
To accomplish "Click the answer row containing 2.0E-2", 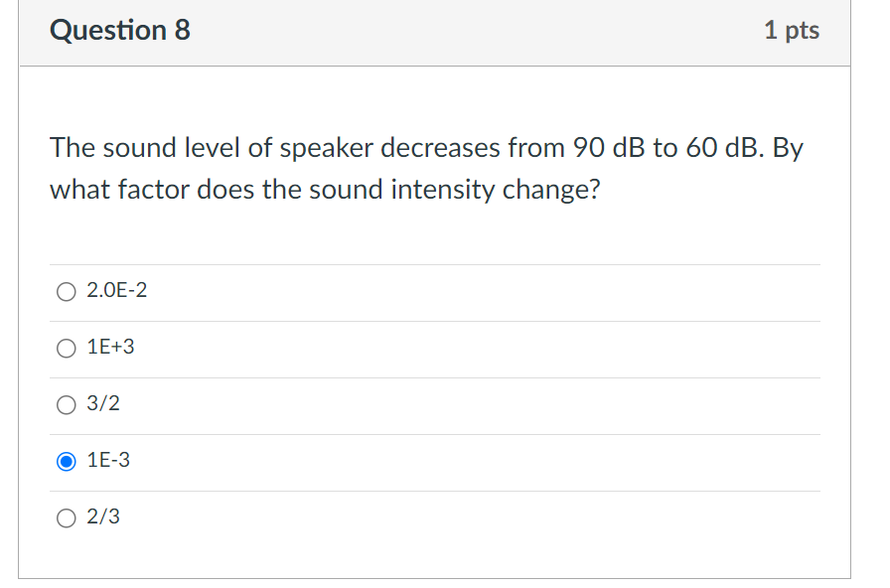I will click(437, 291).
